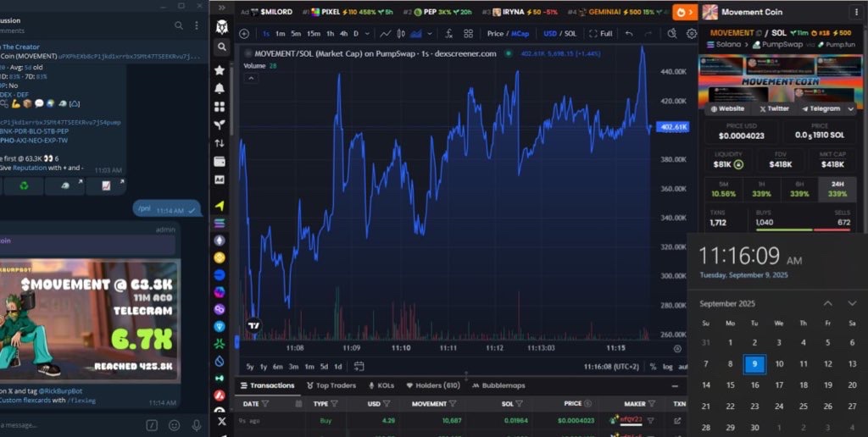868x437 pixels.
Task: Select area chart style
Action: coord(415,34)
